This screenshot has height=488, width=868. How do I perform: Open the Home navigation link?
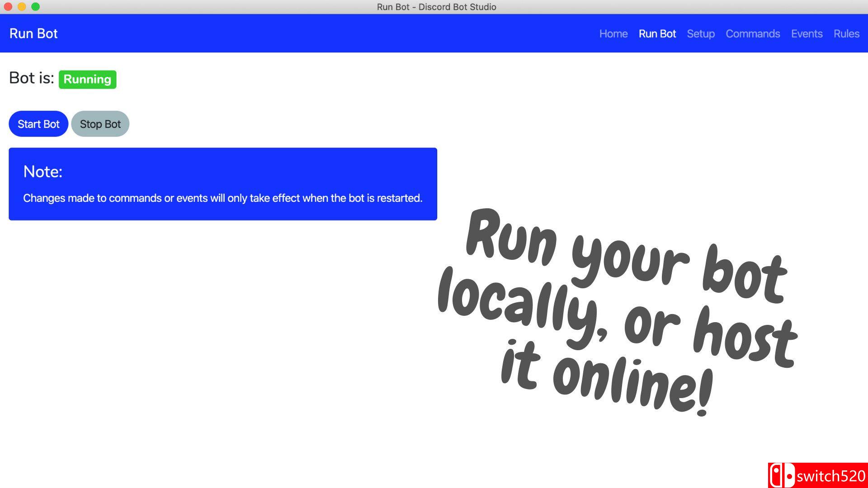(613, 34)
